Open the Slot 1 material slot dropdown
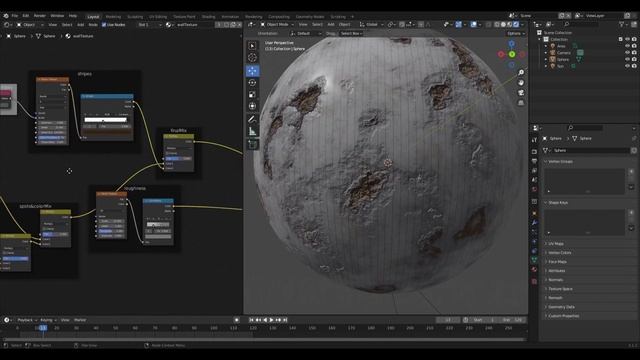The width and height of the screenshot is (640, 360). 149,25
